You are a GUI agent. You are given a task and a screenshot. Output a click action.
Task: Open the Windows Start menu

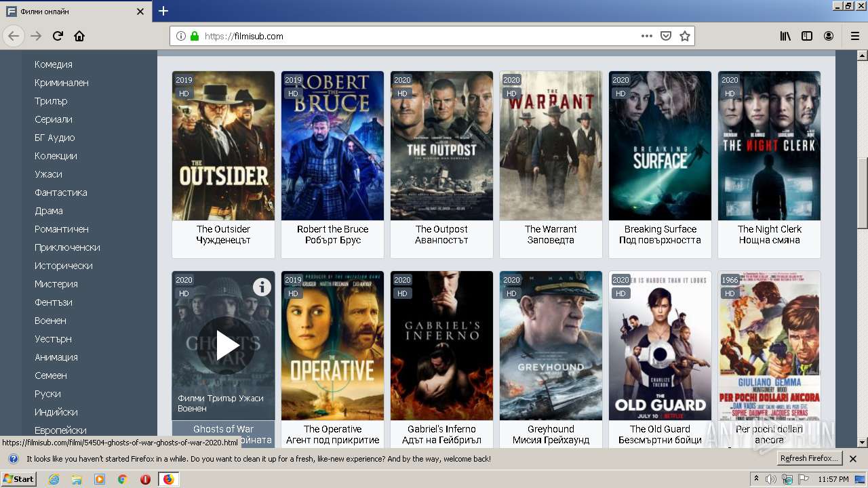[x=19, y=479]
